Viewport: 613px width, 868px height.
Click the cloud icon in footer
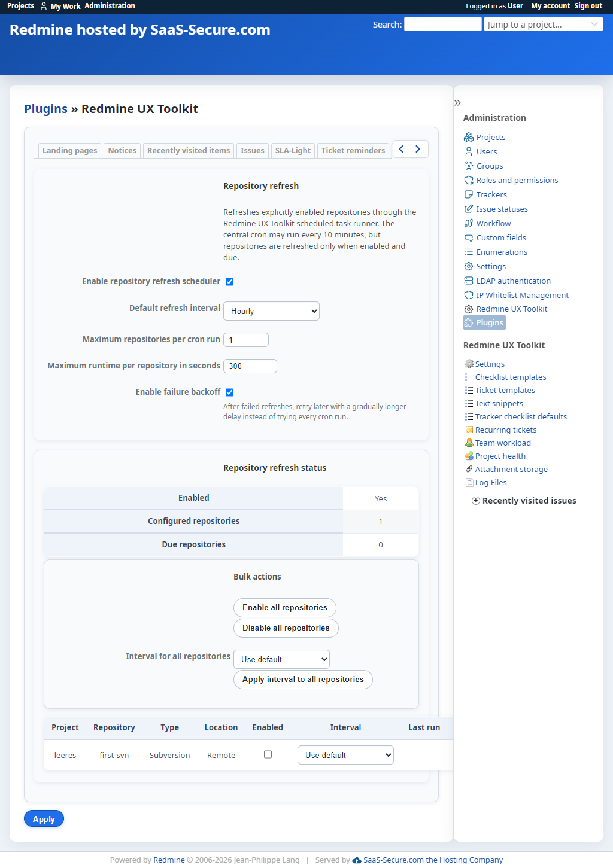[357, 860]
